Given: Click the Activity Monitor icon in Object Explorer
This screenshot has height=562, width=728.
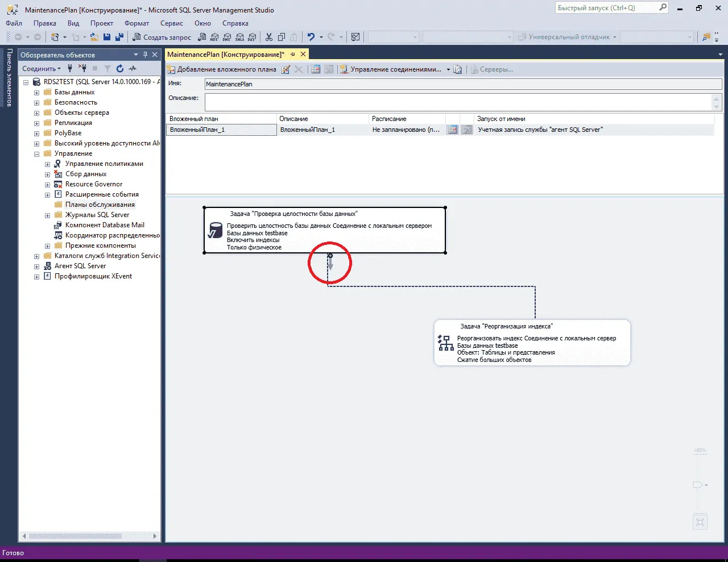Looking at the screenshot, I should tap(133, 69).
